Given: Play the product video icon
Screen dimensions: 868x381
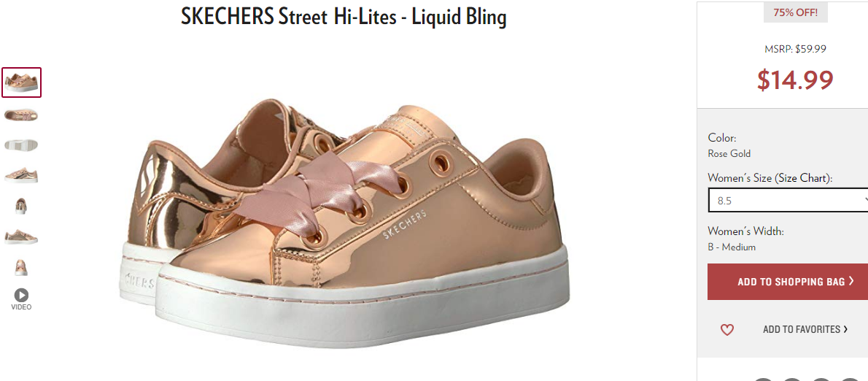Looking at the screenshot, I should (21, 295).
